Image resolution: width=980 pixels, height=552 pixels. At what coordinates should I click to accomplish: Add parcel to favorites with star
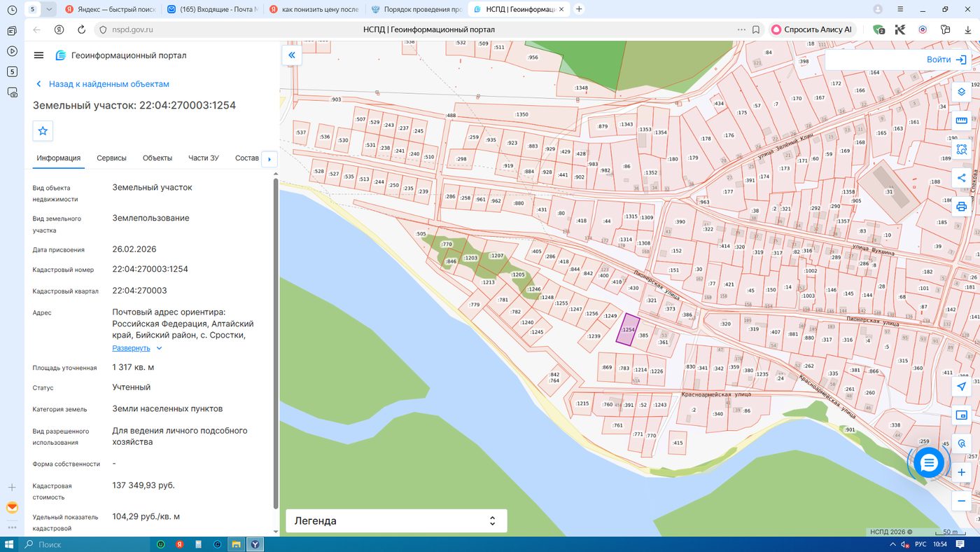click(43, 131)
